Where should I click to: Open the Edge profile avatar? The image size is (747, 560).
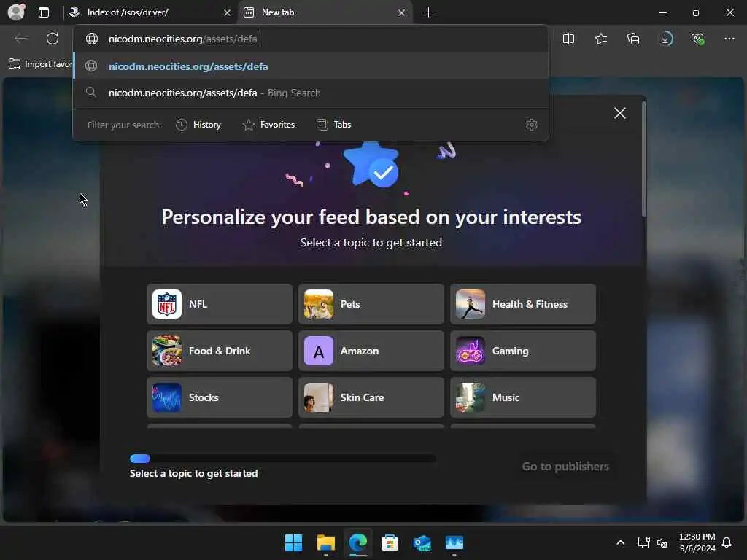[16, 12]
